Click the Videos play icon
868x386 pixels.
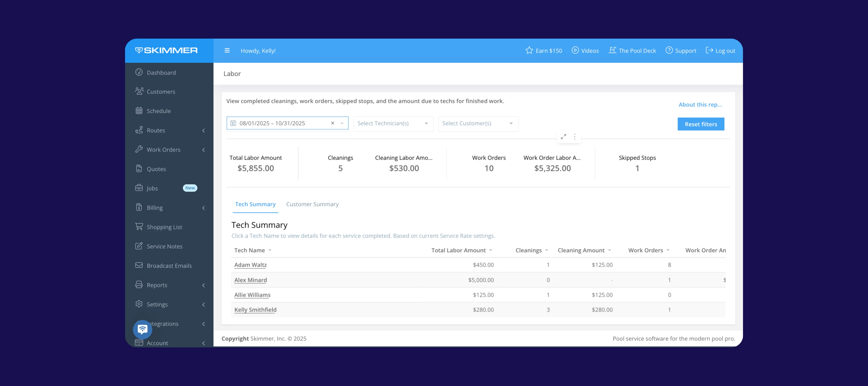pos(575,51)
